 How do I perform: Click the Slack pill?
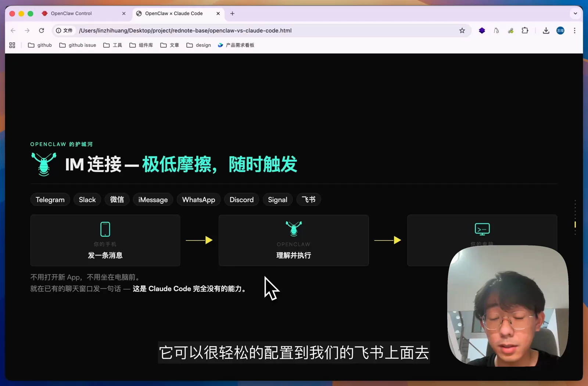(87, 200)
